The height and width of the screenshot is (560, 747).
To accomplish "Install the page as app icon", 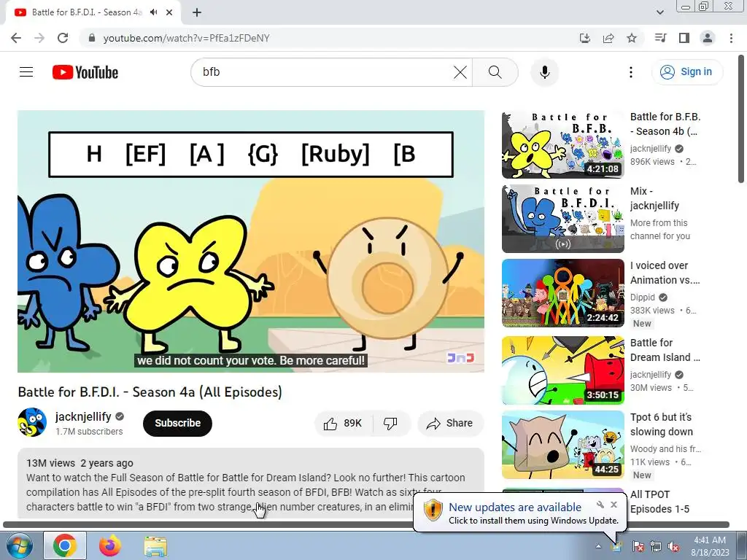I will tap(584, 38).
